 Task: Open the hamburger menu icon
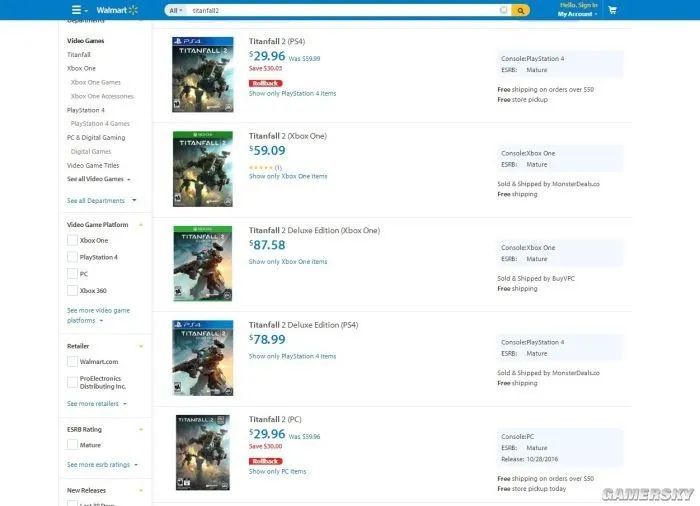76,10
